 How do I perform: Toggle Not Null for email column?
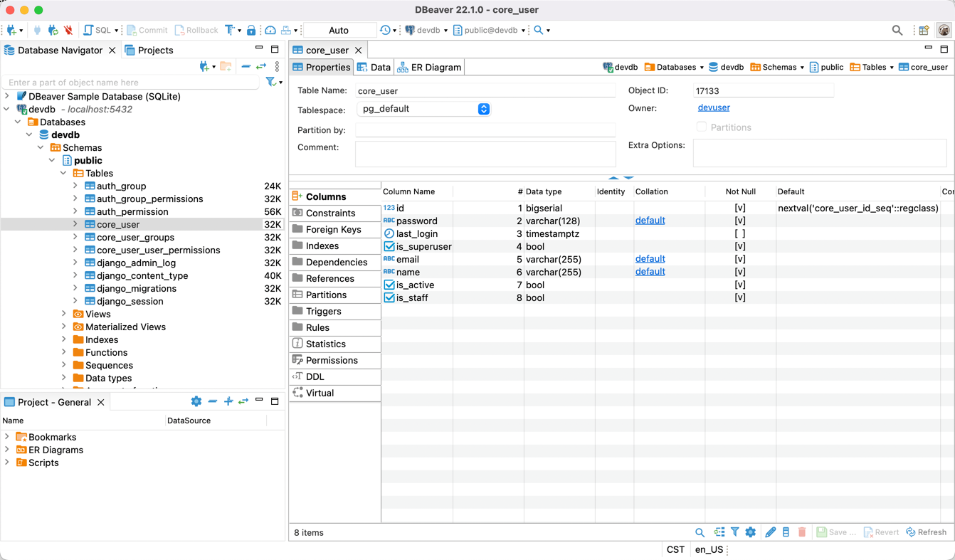pos(740,260)
